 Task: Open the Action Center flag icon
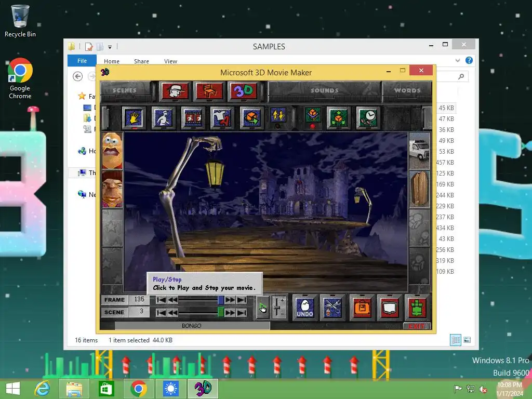point(458,389)
